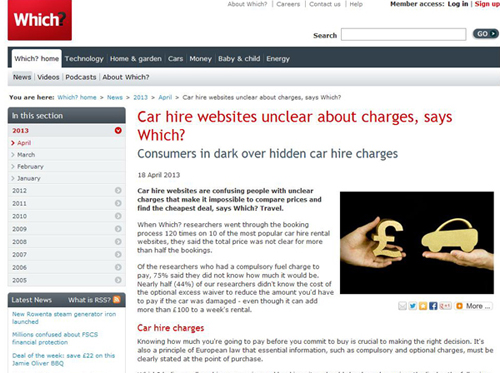The height and width of the screenshot is (373, 500).
Task: Expand the 2007 archive arrow
Action: [x=118, y=254]
